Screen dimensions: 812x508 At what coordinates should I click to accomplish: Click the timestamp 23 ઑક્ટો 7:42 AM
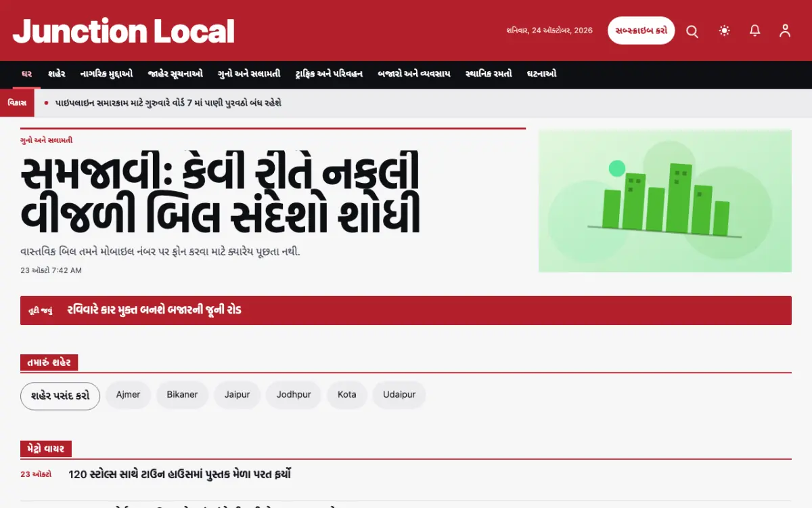pos(51,270)
